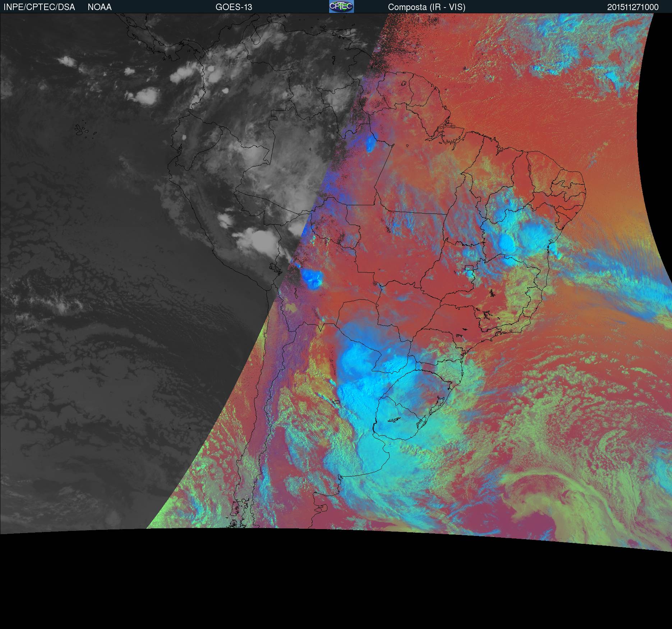Click the small Federal District rectangle in Brazil

click(469, 267)
